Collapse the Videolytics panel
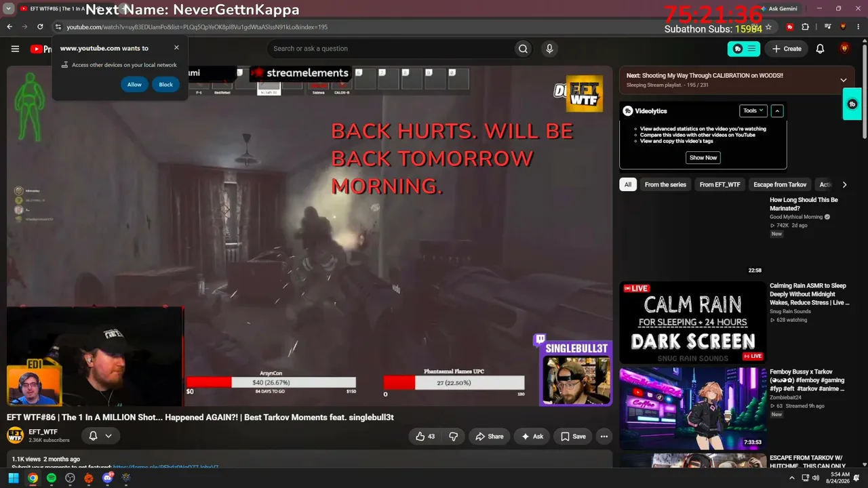 point(777,110)
